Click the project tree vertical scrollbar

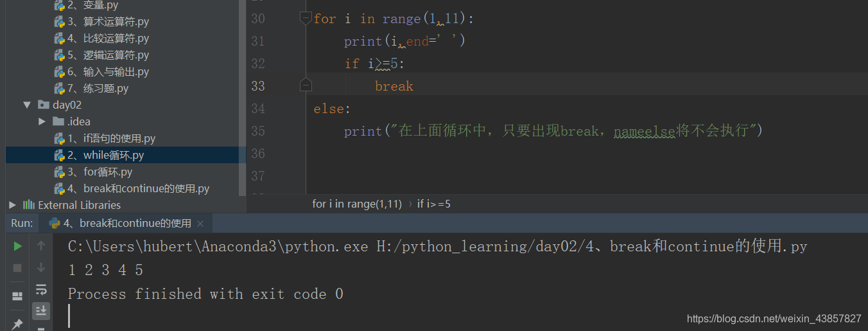click(243, 96)
